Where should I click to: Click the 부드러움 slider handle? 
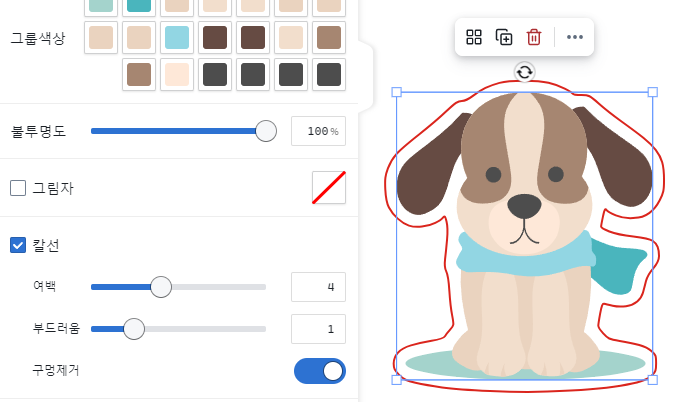(x=134, y=329)
